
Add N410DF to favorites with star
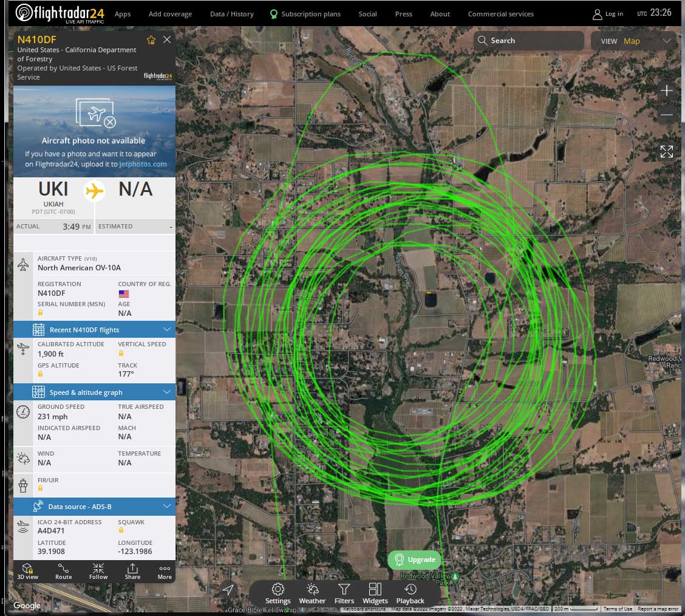point(151,40)
